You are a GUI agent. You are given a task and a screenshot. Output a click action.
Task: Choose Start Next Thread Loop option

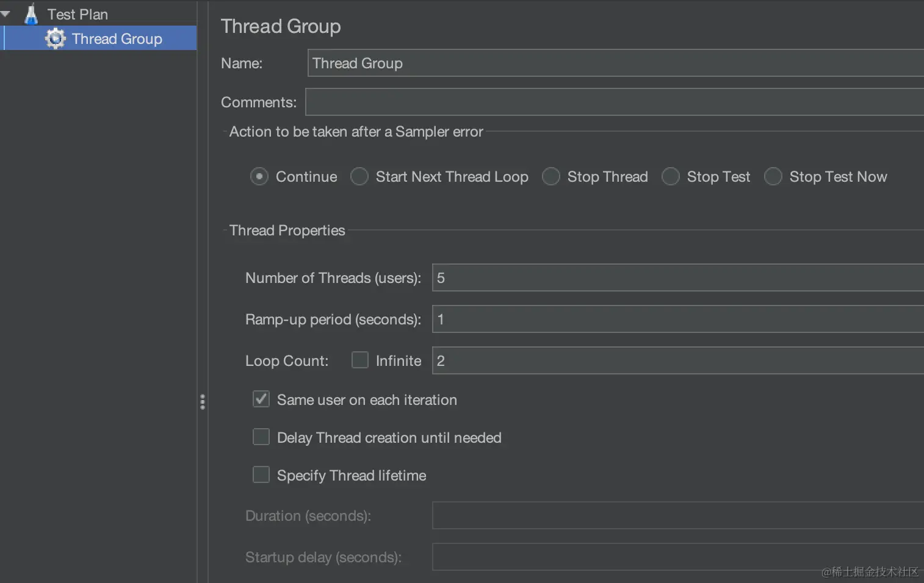pyautogui.click(x=359, y=176)
